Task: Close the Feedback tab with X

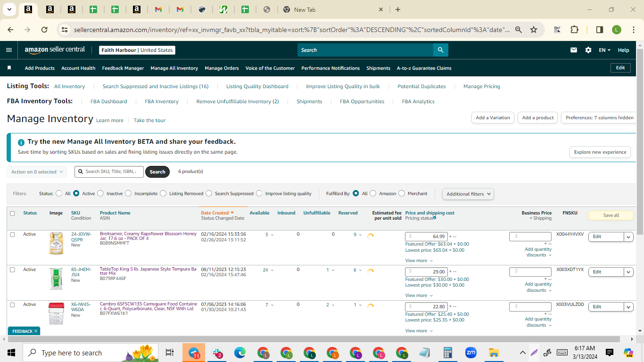Action: click(x=36, y=331)
